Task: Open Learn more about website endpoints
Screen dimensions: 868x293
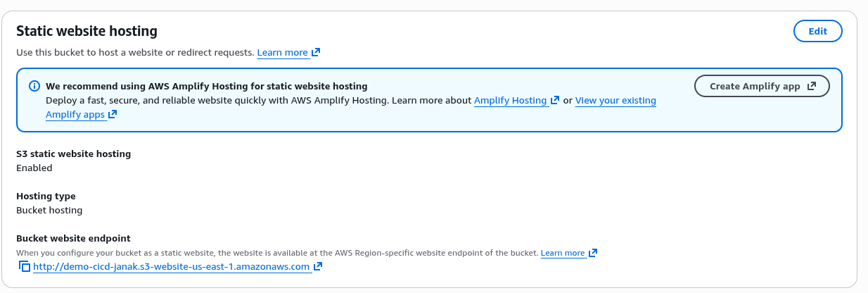Action: [563, 253]
